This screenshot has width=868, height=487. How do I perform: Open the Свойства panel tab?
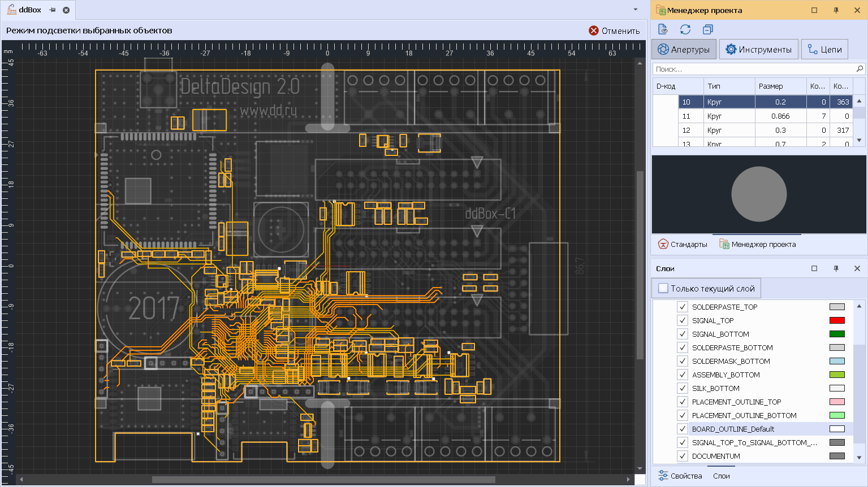coord(680,476)
